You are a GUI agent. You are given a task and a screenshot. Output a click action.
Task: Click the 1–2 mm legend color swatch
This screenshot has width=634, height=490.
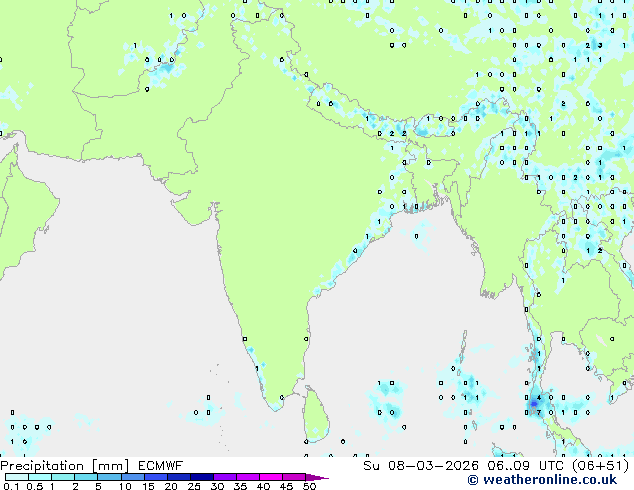[x=63, y=477]
